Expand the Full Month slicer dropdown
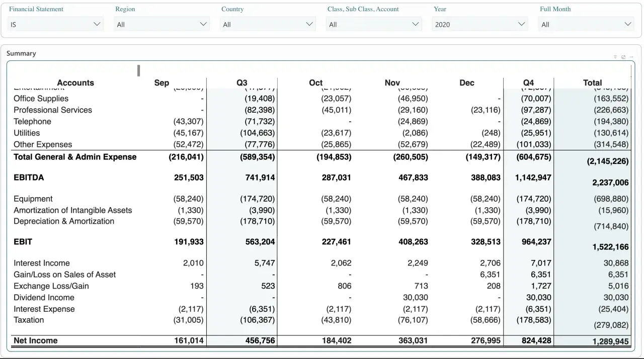Viewport: 644px width, 359px height. point(586,24)
